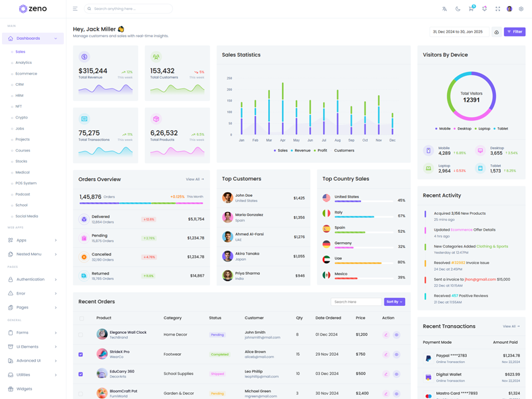This screenshot has height=399, width=532.
Task: Select Analytics in the sidebar
Action: 24,63
